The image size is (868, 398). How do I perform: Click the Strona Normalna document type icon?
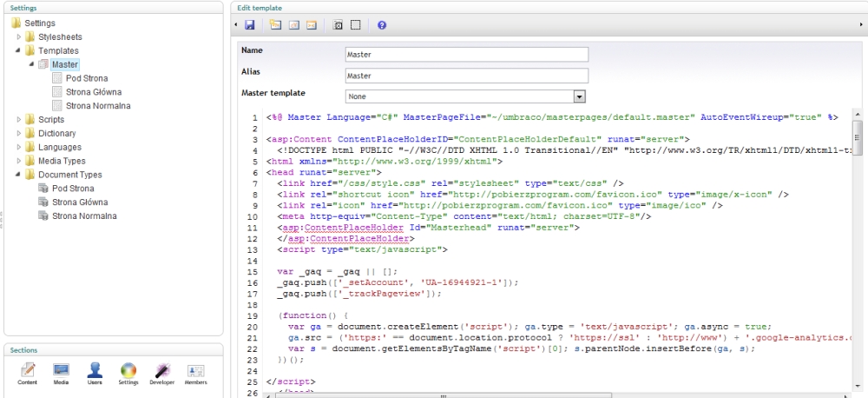(43, 216)
